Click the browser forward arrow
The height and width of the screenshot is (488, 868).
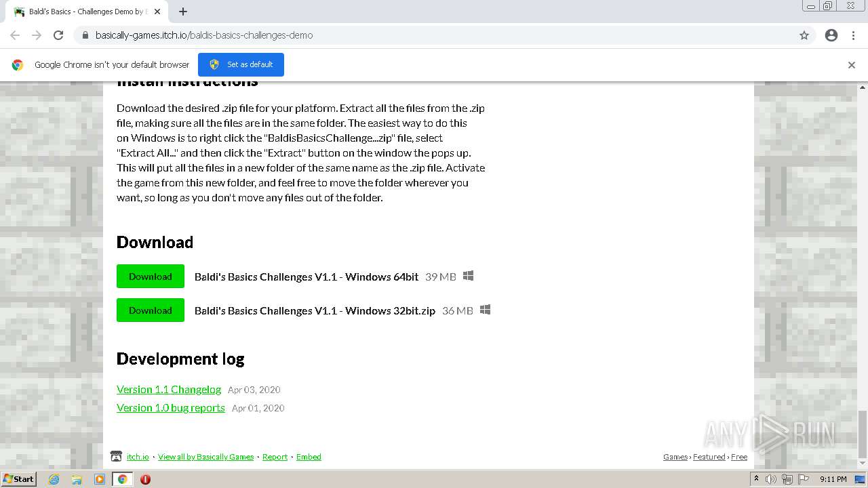pyautogui.click(x=37, y=35)
